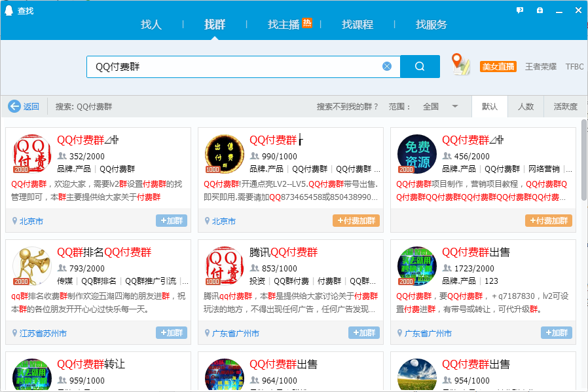Screen dimensions: 588x392
Task: Clear the search box with X icon
Action: point(387,66)
